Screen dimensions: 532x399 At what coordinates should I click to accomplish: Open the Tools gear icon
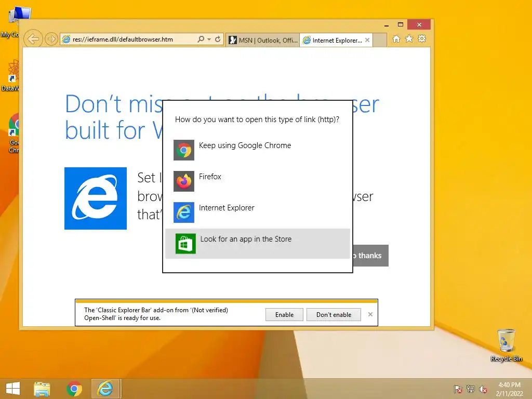tap(422, 39)
